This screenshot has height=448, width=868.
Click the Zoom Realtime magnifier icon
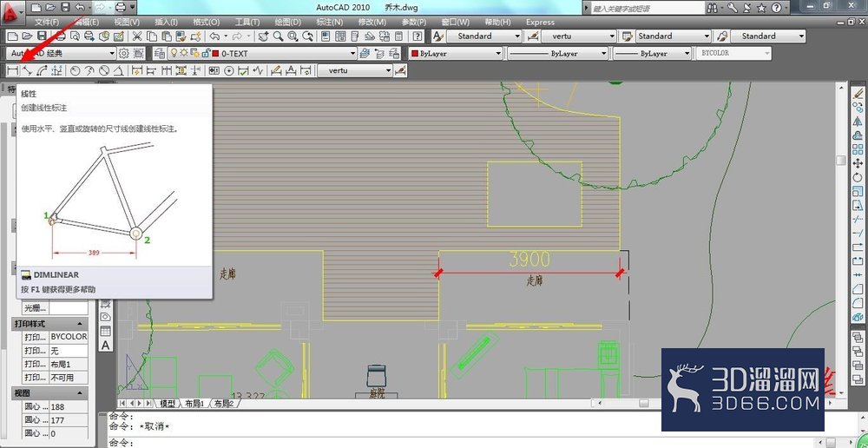279,36
